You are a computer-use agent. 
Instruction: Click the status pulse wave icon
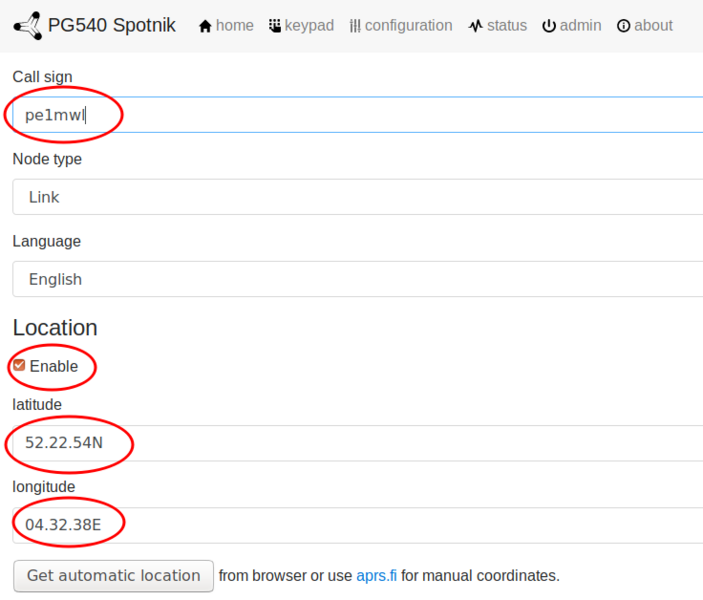tap(475, 26)
